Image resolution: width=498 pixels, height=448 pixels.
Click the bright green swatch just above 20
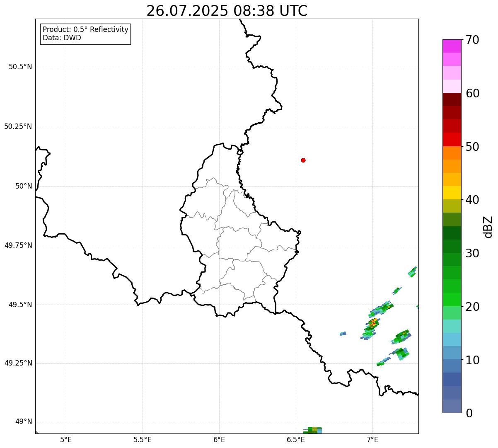pos(452,299)
